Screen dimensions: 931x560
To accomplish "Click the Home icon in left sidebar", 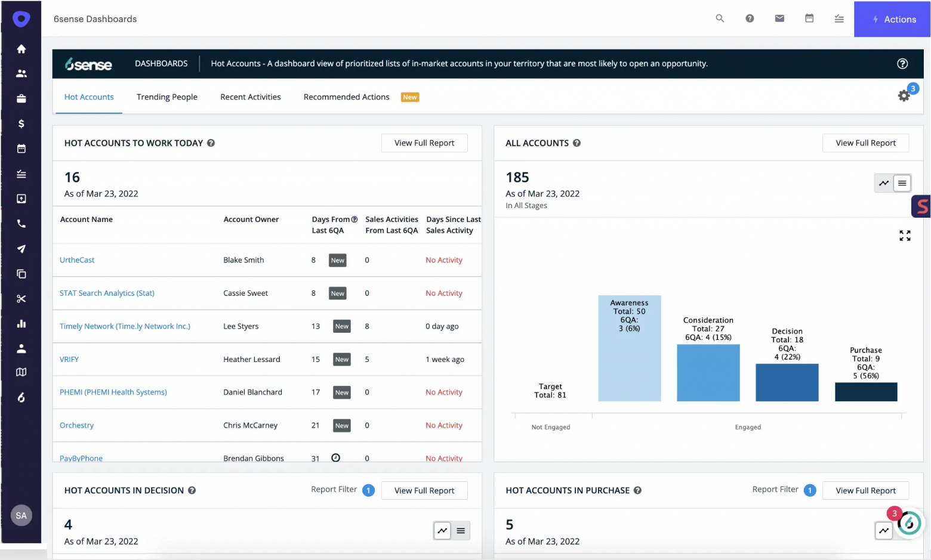I will 21,49.
